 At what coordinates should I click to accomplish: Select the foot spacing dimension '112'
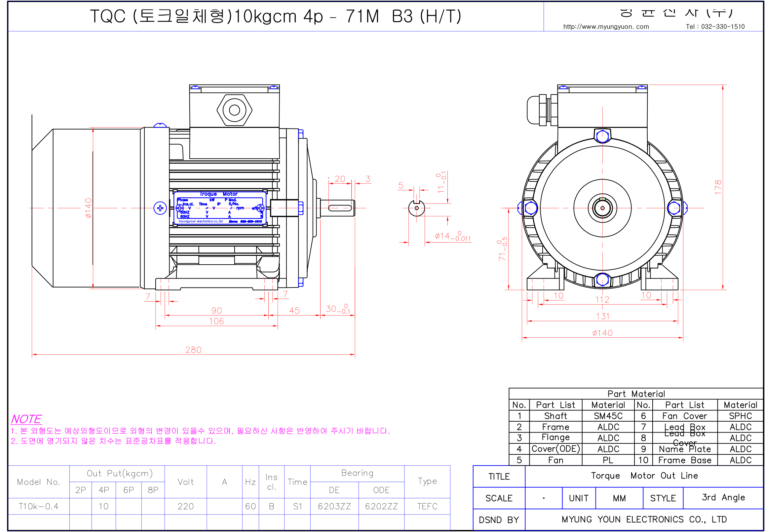pyautogui.click(x=602, y=299)
